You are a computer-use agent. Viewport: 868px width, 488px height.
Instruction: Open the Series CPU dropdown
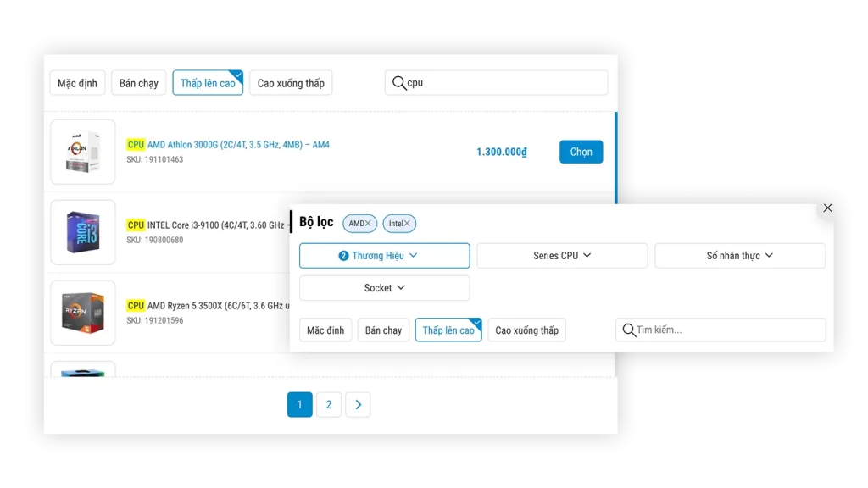click(x=562, y=256)
